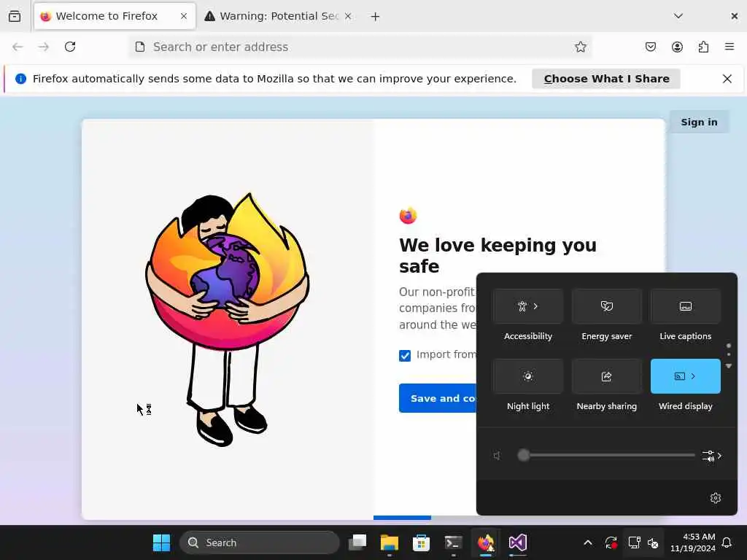Close the Firefox window
747x560 pixels.
point(734,16)
